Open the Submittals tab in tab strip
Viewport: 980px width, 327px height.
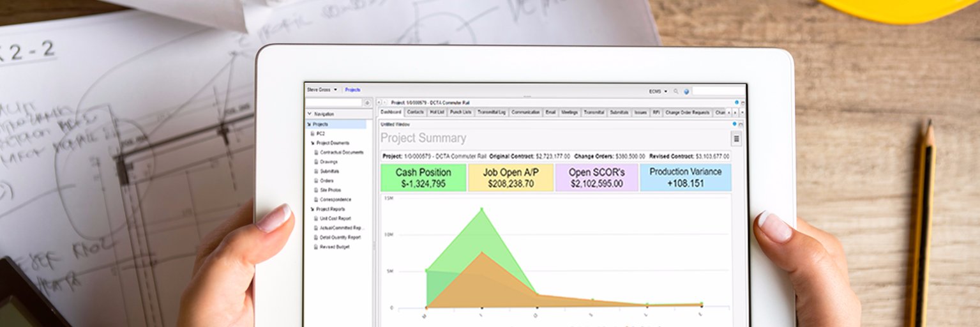(x=619, y=112)
